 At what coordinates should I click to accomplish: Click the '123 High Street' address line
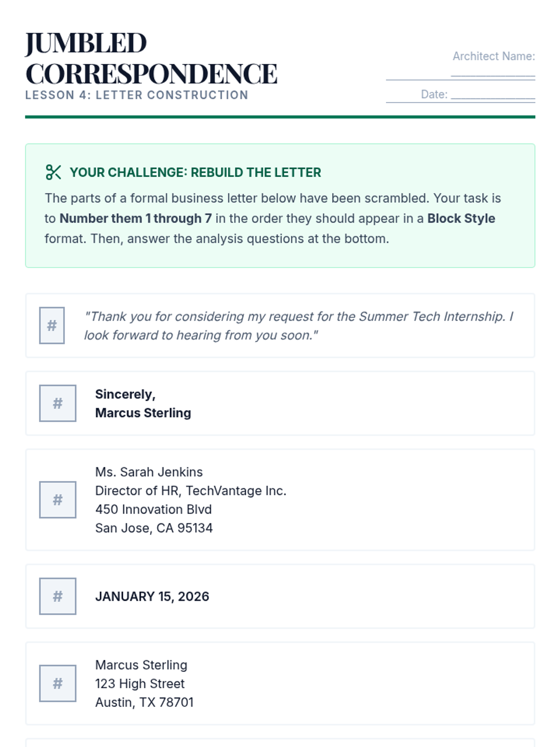point(140,684)
